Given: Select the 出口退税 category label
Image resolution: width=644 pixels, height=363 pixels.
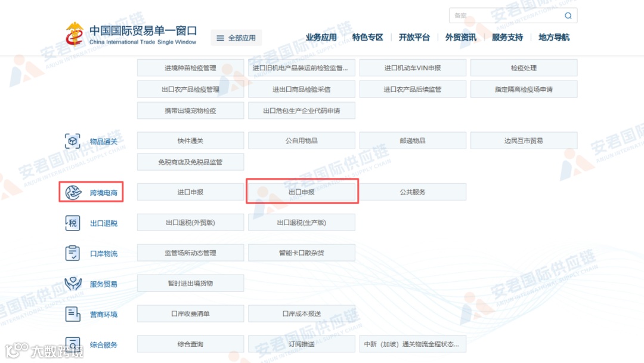Looking at the screenshot, I should click(x=104, y=223).
